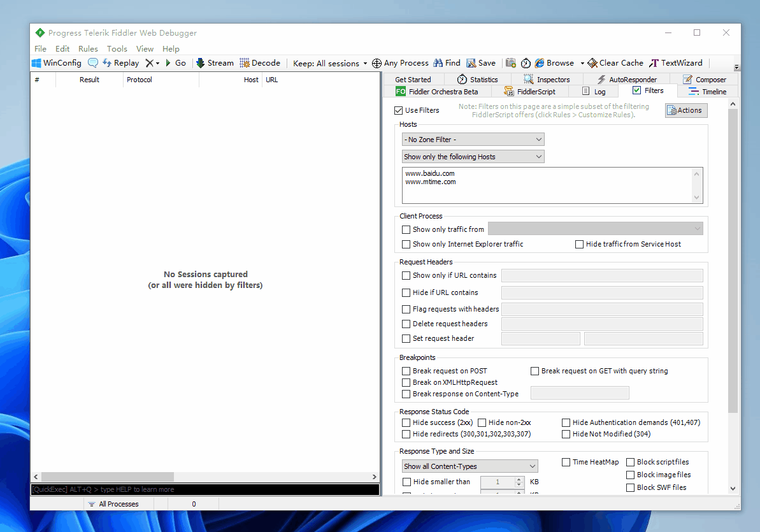Toggle the Decode toolbar button
The width and height of the screenshot is (760, 532).
point(260,63)
